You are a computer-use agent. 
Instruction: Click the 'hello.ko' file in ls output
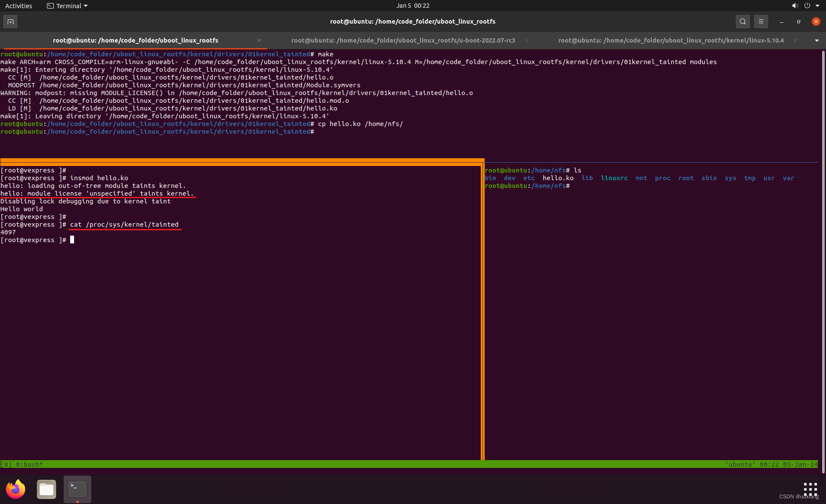pyautogui.click(x=558, y=178)
